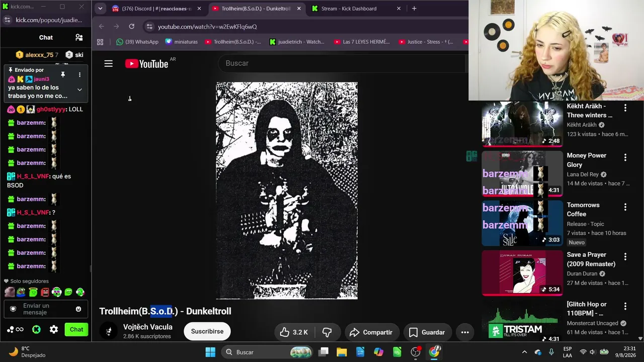
Task: Open chat identity shield icon
Action: pyautogui.click(x=13, y=309)
